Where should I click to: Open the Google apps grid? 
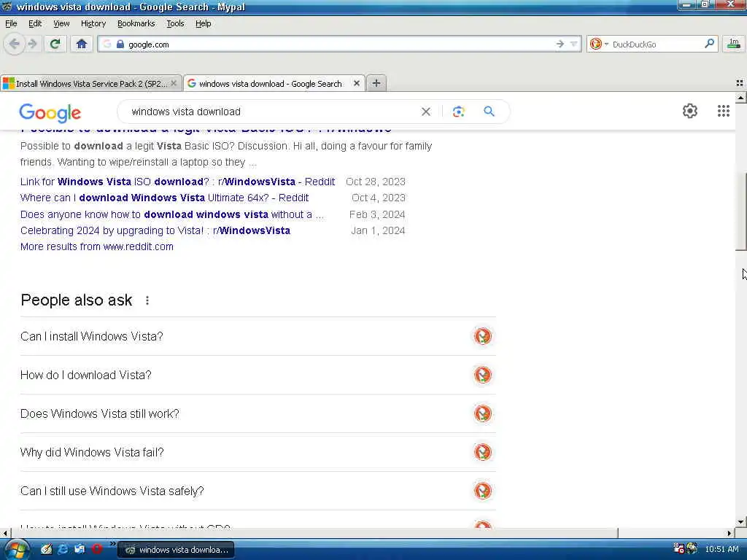pos(723,111)
